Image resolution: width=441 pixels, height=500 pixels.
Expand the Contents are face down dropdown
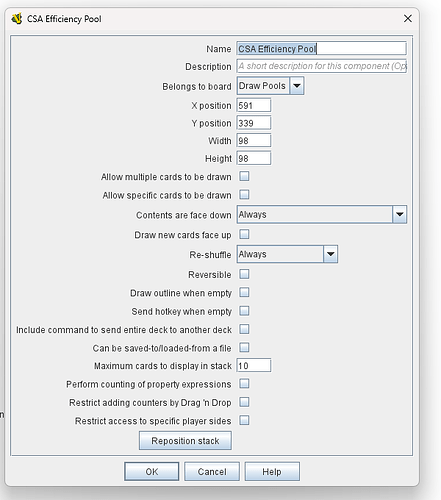[399, 214]
